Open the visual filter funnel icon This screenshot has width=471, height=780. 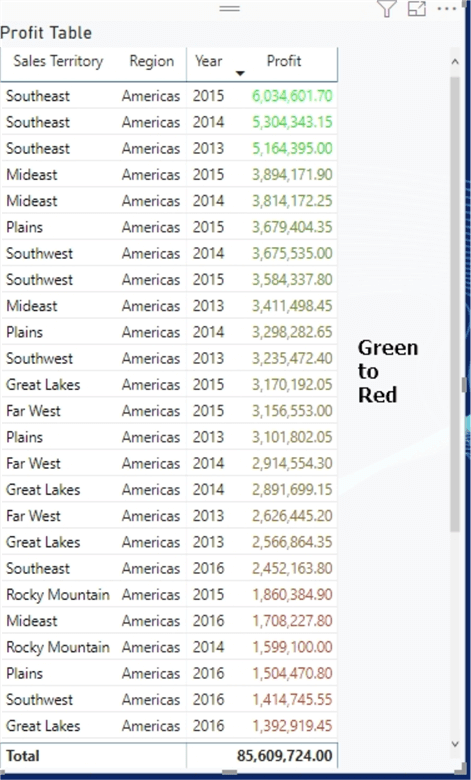pyautogui.click(x=386, y=8)
